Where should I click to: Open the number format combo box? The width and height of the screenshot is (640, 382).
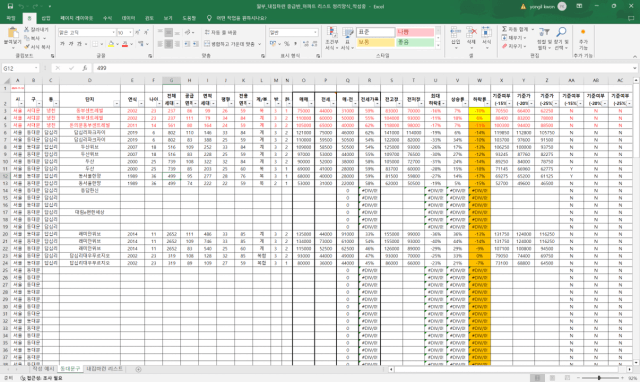pyautogui.click(x=293, y=32)
